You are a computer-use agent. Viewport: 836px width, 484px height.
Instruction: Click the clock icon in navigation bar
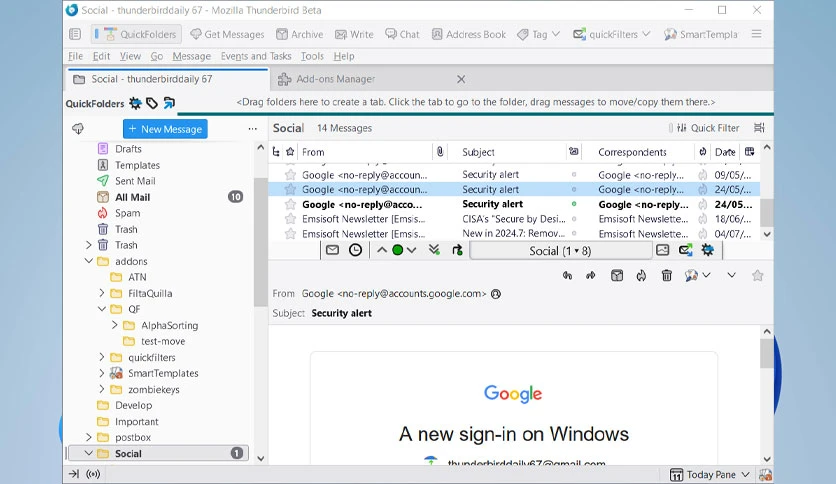pyautogui.click(x=355, y=250)
